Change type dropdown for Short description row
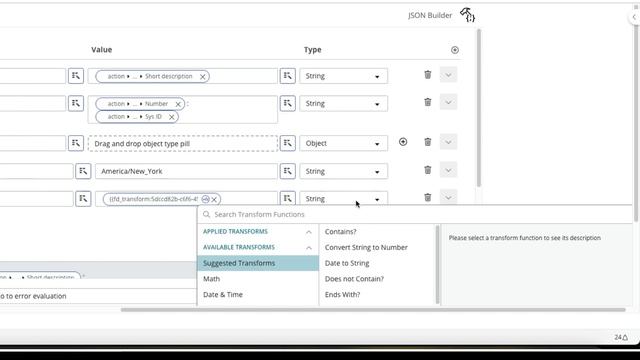Image resolution: width=640 pixels, height=360 pixels. (x=343, y=76)
